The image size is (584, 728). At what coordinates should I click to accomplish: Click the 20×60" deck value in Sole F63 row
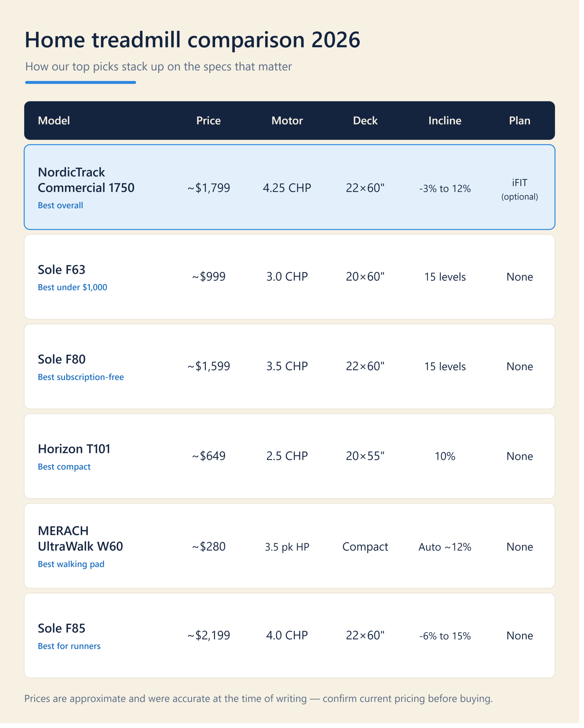[x=368, y=279]
